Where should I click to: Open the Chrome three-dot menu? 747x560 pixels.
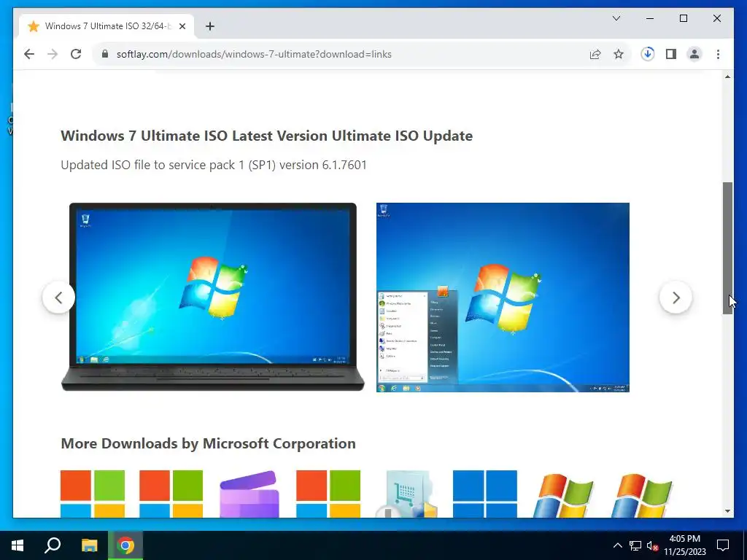[718, 54]
